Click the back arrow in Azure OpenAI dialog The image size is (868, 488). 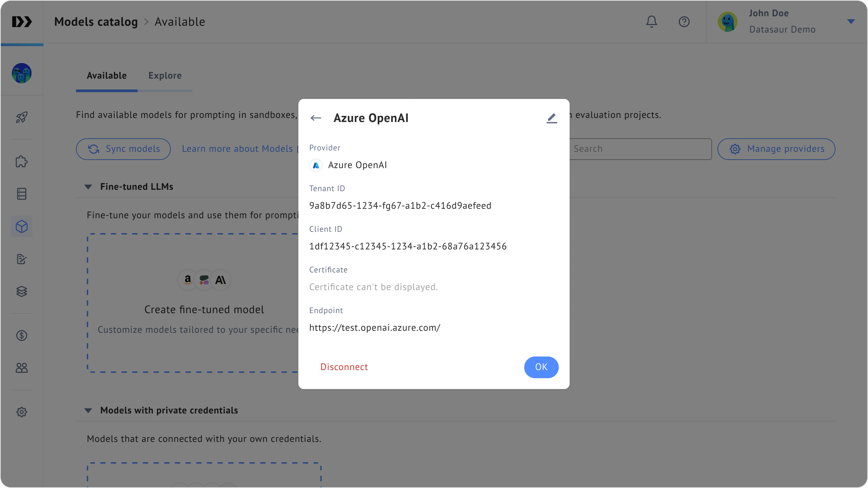point(316,118)
